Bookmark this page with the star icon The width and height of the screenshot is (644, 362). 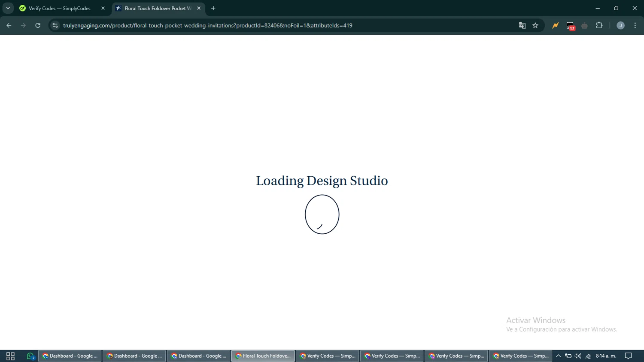coord(535,25)
